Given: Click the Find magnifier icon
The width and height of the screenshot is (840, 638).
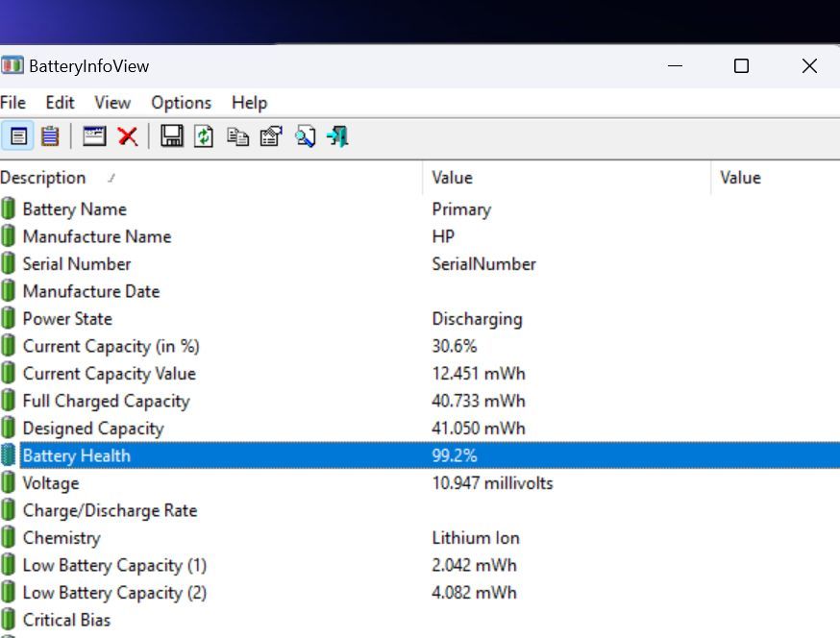Looking at the screenshot, I should pyautogui.click(x=305, y=136).
